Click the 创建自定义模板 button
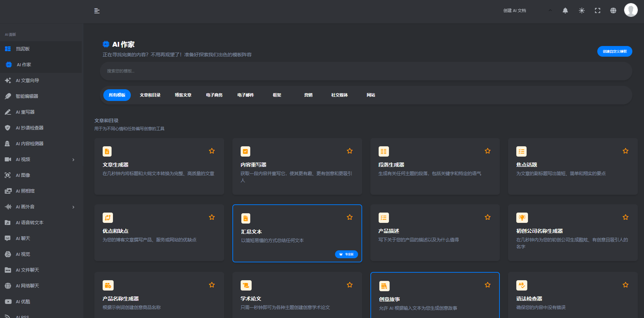 tap(614, 52)
